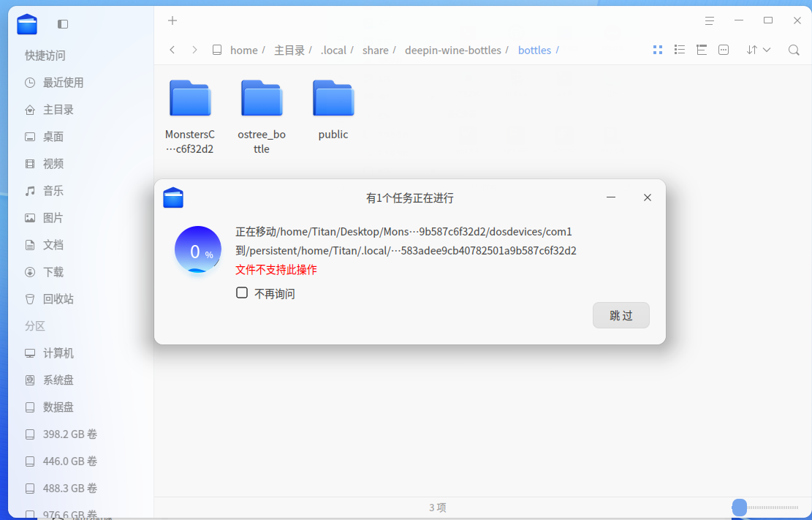
Task: Click the bottles breadcrumb
Action: point(534,50)
